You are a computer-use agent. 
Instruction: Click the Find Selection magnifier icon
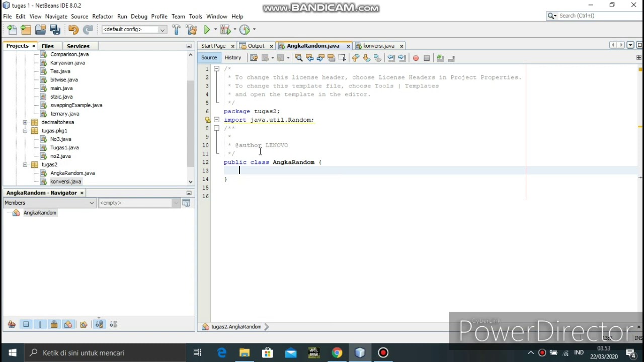coord(298,58)
